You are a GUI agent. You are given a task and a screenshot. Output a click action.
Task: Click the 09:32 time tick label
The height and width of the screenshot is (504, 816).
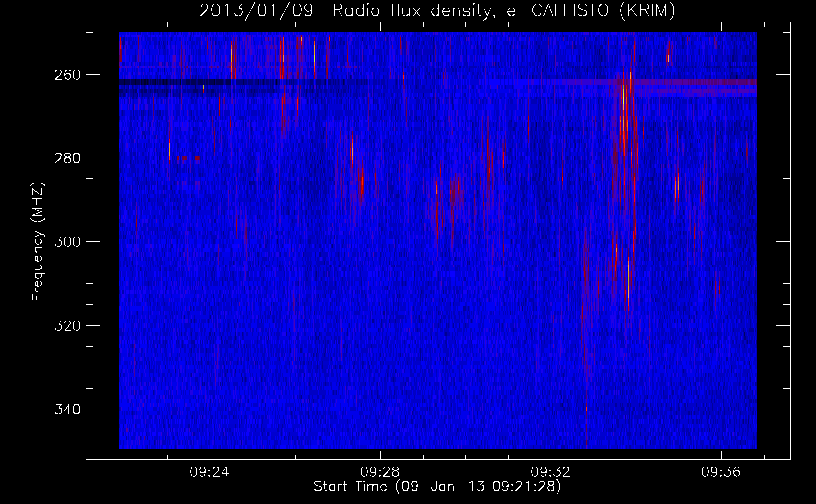(550, 472)
